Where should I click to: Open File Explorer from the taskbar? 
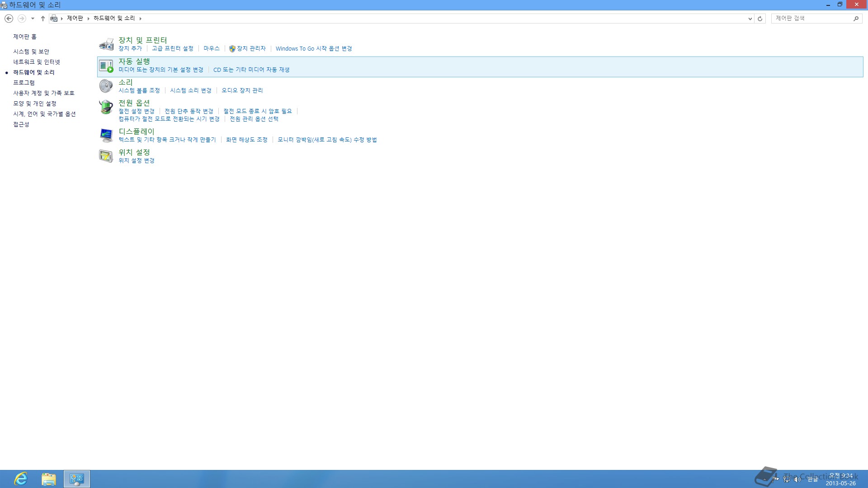pos(49,479)
